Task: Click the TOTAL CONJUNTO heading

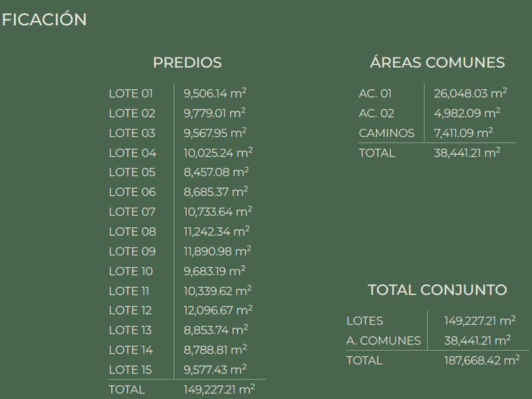Action: pos(437,290)
